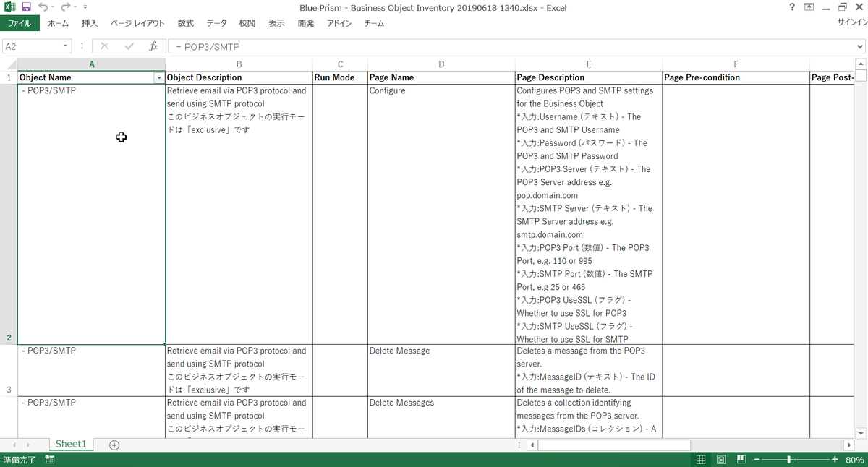Viewport: 868px width, 467px height.
Task: Select the Page Pre-condition header cell
Action: (736, 77)
